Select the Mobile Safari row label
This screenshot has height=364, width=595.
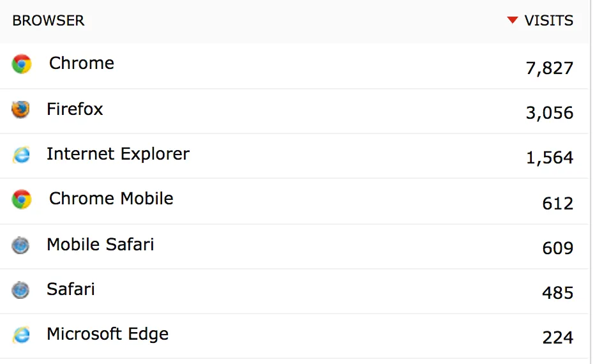100,245
